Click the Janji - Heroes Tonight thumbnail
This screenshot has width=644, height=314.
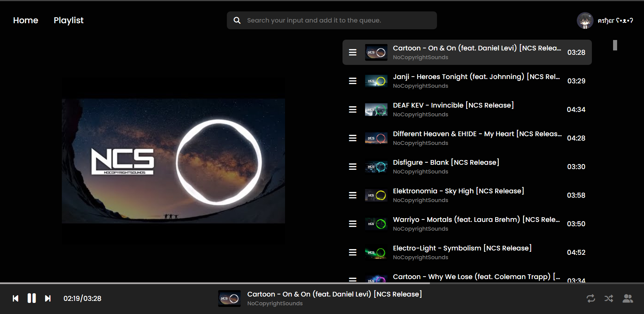pos(376,81)
